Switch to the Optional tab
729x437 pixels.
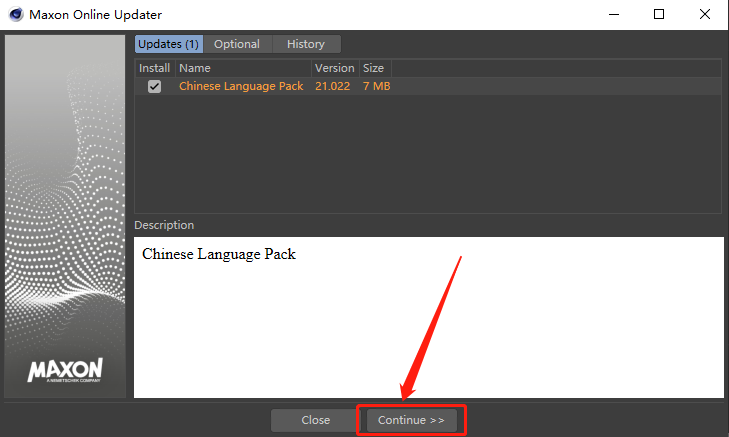[x=237, y=44]
